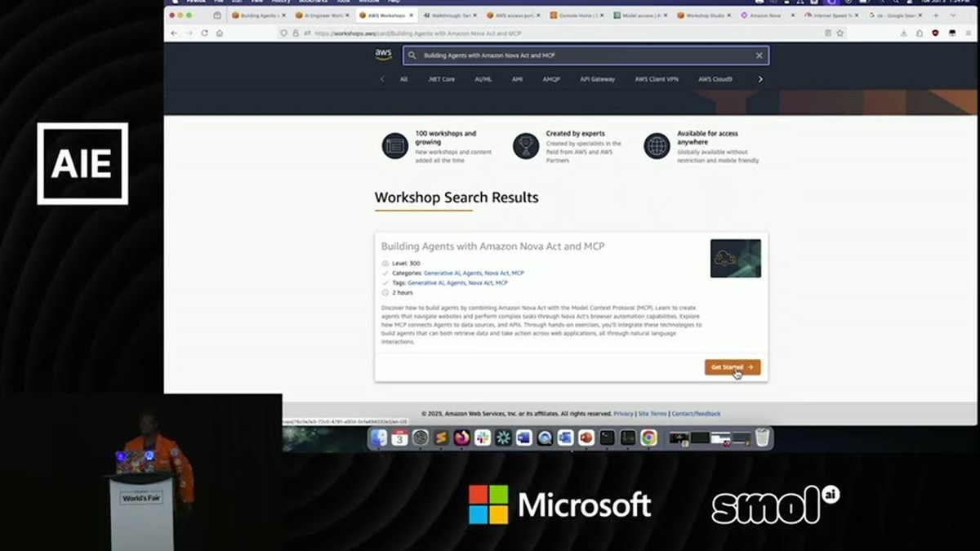
Task: Bookmark this page with the star icon
Action: 840,33
